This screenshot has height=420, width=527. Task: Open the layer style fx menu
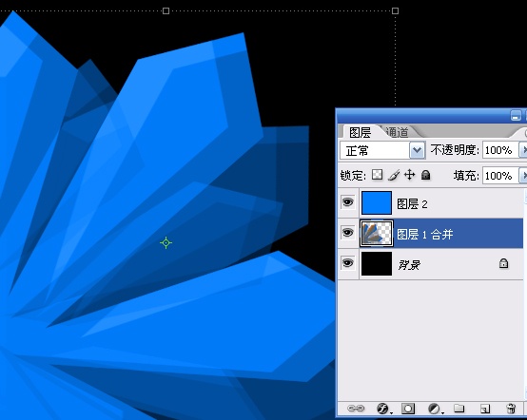click(382, 409)
